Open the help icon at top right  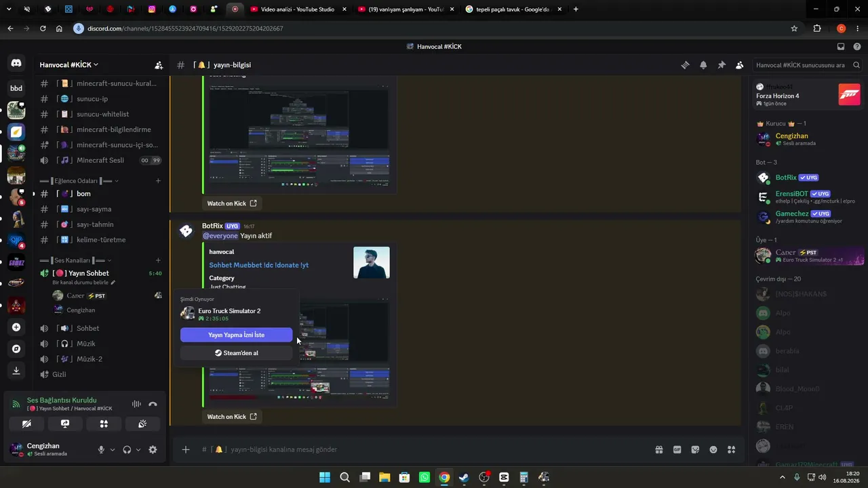click(857, 47)
